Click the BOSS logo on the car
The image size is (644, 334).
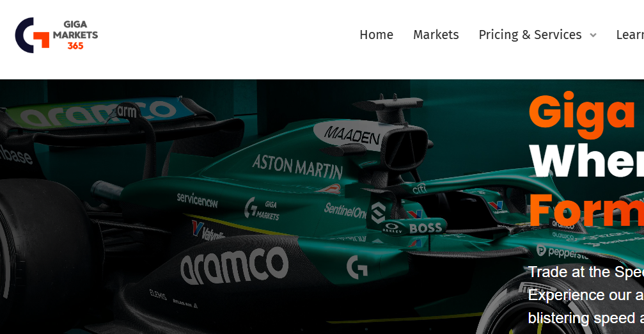click(x=425, y=228)
